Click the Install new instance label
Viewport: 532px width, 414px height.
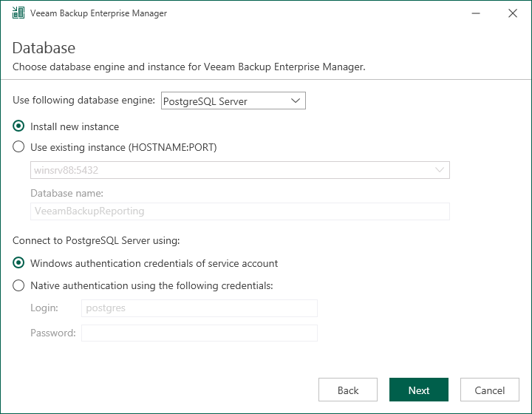coord(75,126)
